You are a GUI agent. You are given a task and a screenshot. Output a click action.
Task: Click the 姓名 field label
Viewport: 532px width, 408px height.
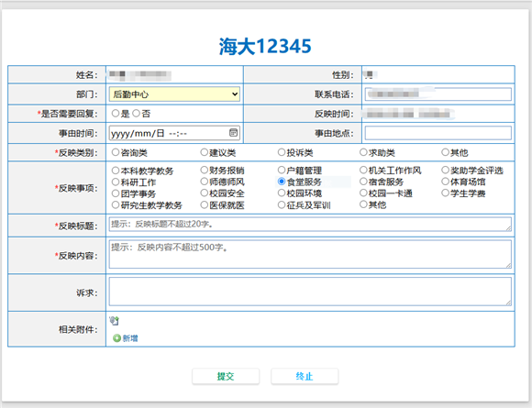coord(87,74)
